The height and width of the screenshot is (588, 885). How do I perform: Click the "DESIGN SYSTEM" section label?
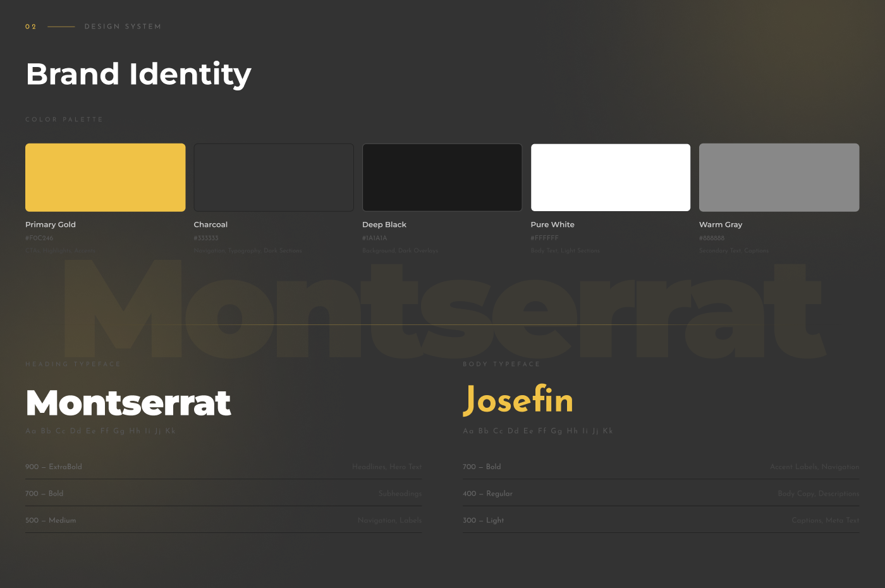(123, 27)
